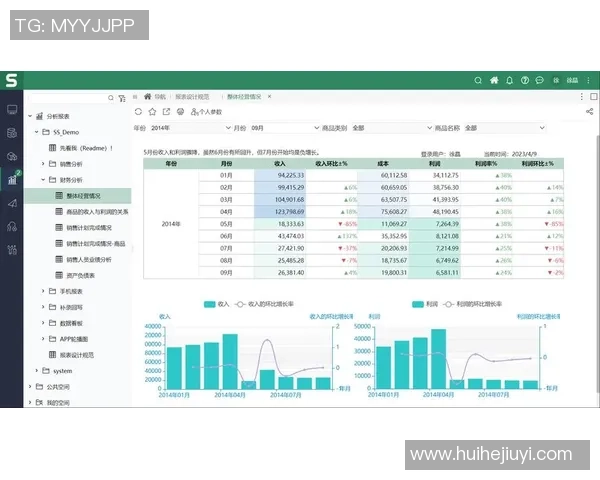This screenshot has width=600, height=480.
Task: Open the 年份 dropdown showing 2014年
Action: click(188, 128)
